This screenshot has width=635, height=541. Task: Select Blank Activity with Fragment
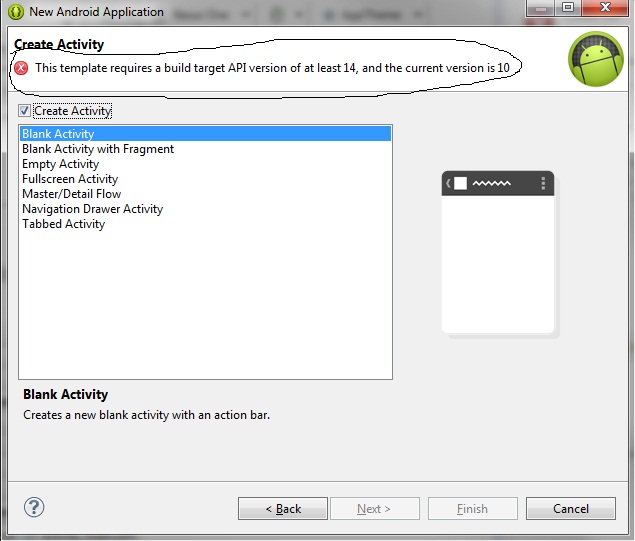coord(205,149)
